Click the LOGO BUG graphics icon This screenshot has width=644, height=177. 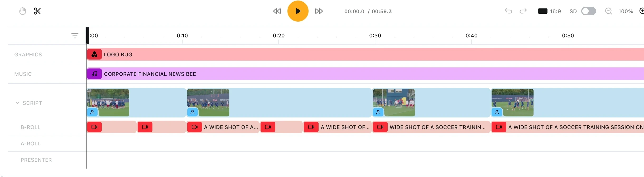point(94,55)
